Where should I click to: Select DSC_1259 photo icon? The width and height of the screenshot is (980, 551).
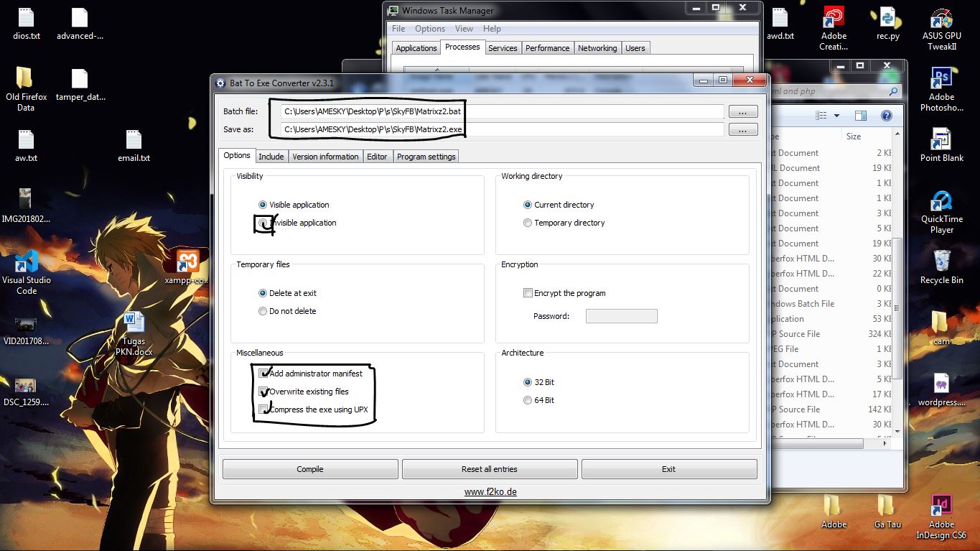tap(26, 390)
